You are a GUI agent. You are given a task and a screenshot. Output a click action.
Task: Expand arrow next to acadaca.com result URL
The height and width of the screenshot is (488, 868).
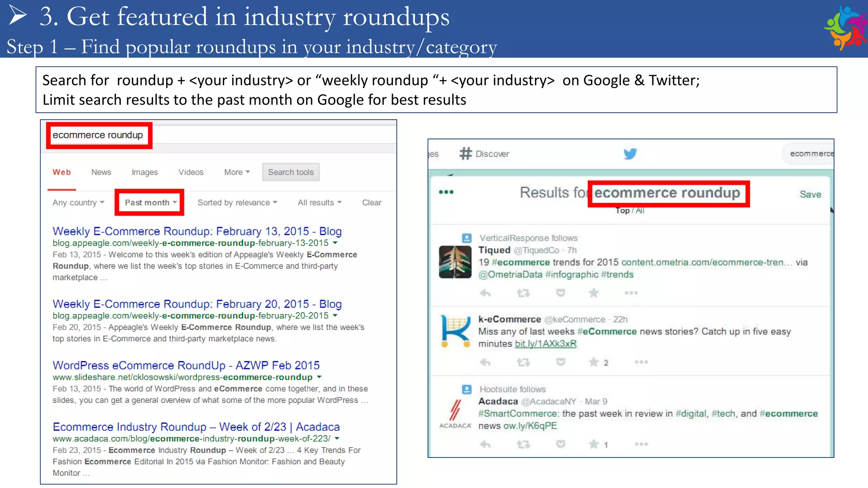[x=337, y=438]
